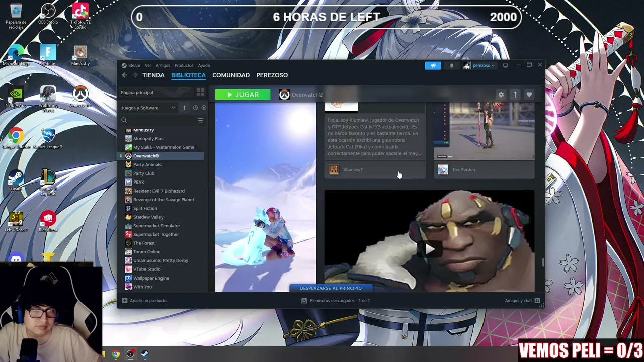Sort library by recent activity clock icon

(195, 108)
